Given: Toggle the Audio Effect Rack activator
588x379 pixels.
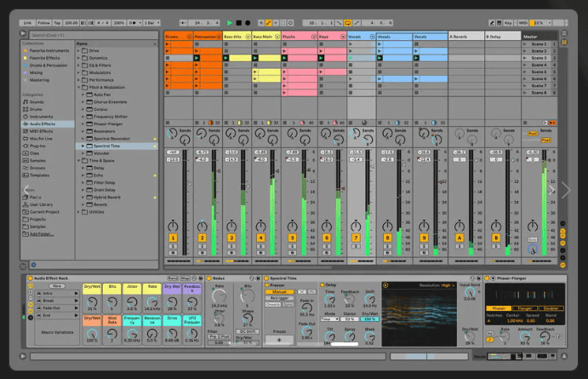Looking at the screenshot, I should [x=30, y=279].
